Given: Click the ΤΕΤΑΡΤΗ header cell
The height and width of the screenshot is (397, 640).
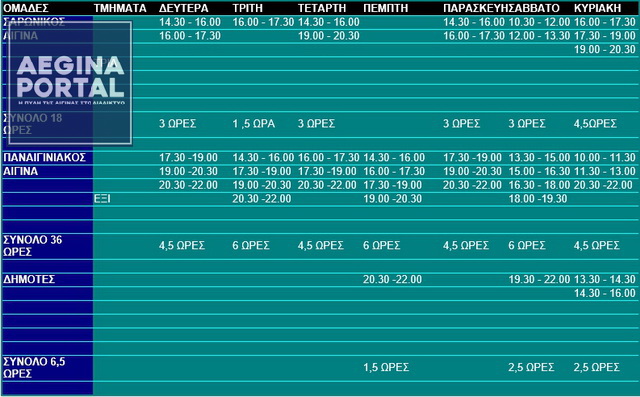Looking at the screenshot, I should [322, 8].
